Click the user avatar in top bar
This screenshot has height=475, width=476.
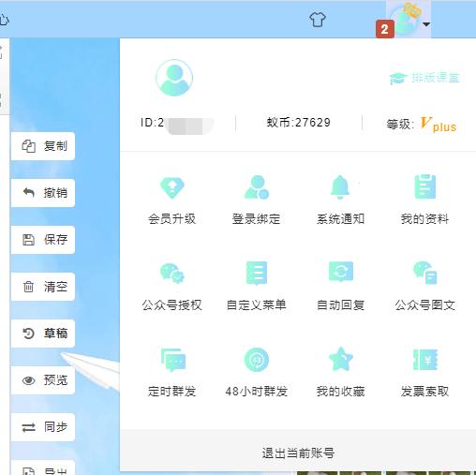tap(405, 20)
